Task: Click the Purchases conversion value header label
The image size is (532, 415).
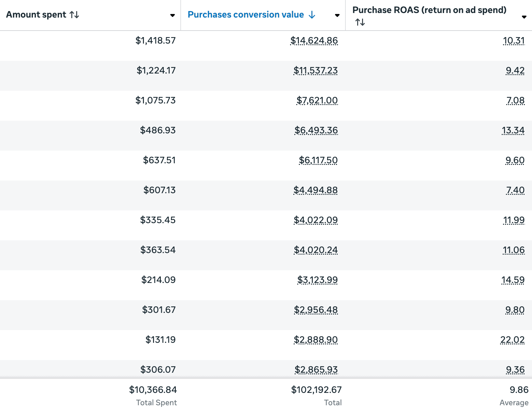Action: 246,15
